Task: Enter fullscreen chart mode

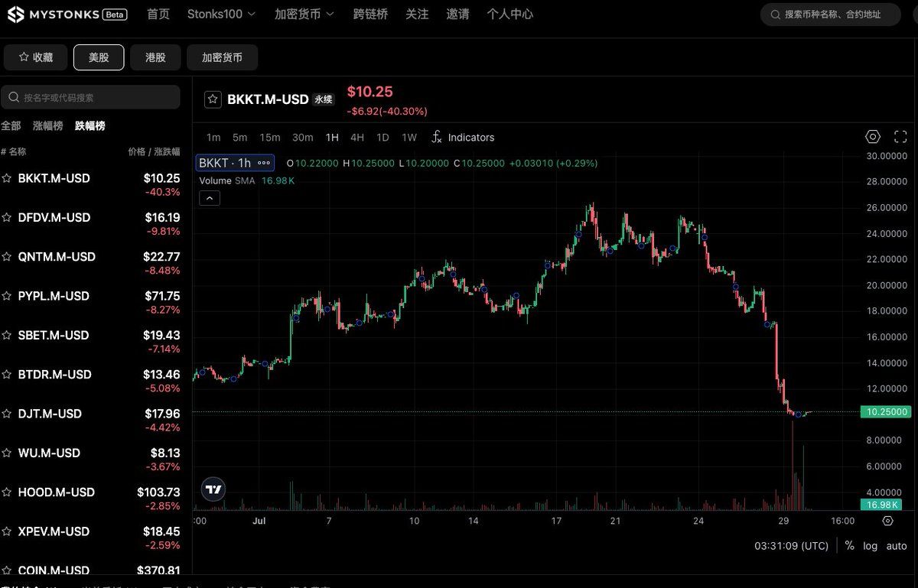Action: (x=900, y=137)
